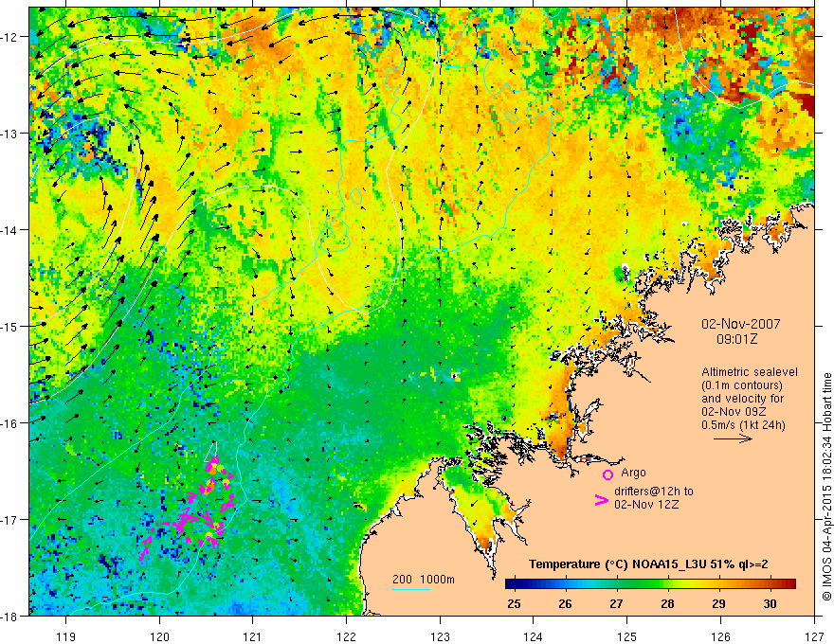
Task: Click the time label 09:01Z
Action: [736, 339]
